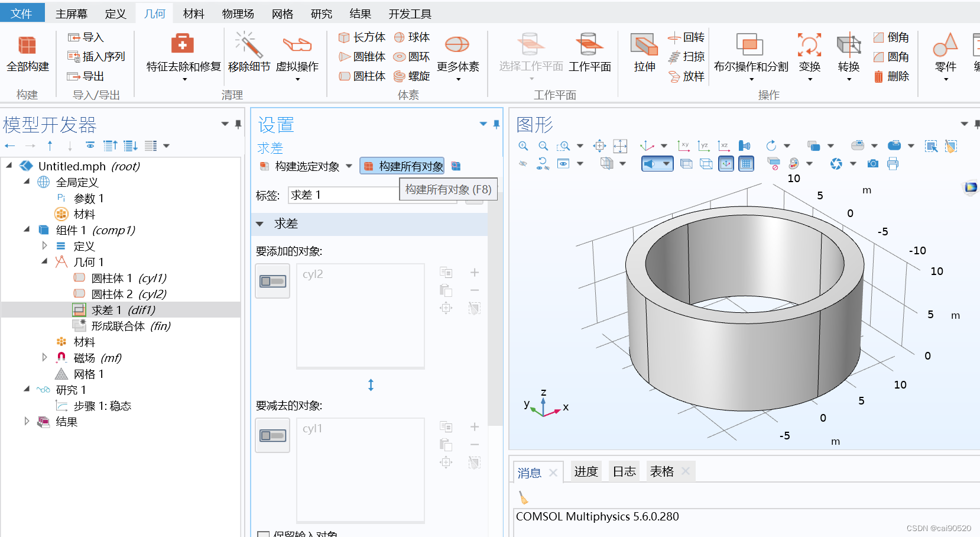
Task: Click the 倒角 (Chamfer) tool
Action: [892, 37]
